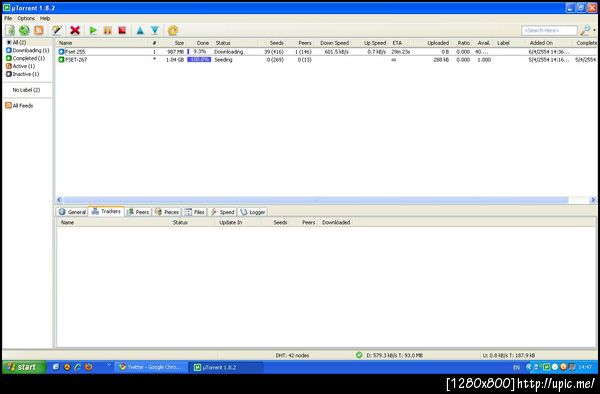This screenshot has height=394, width=600.
Task: Switch to the Pieces tab
Action: click(167, 212)
